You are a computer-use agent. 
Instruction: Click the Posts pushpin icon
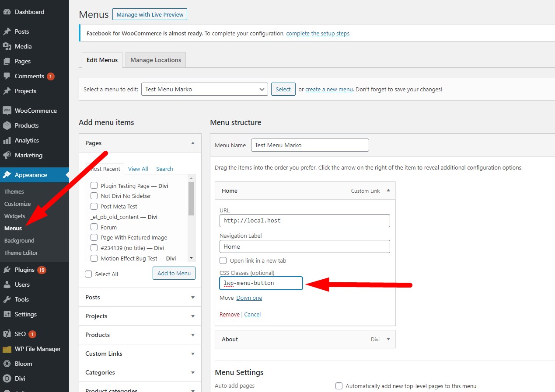pyautogui.click(x=7, y=31)
